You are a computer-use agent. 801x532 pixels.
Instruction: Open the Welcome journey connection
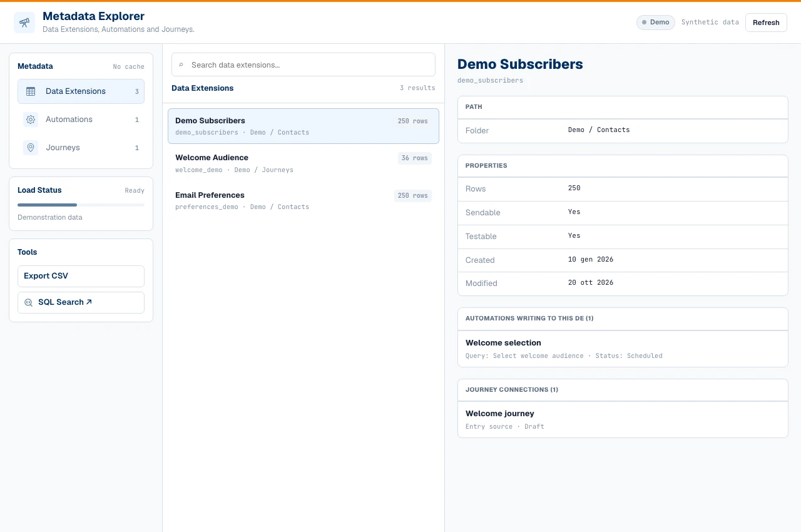point(623,419)
